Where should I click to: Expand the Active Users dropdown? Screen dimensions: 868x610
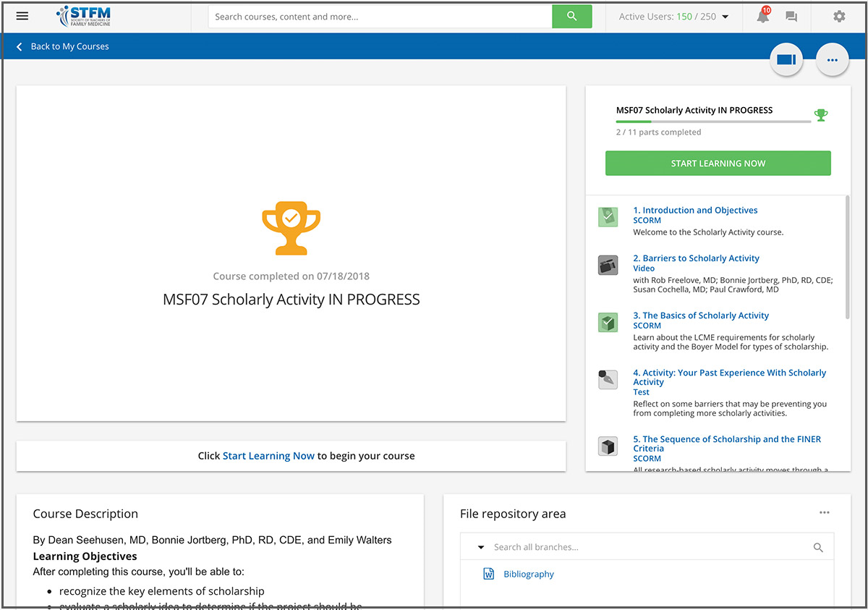(726, 17)
